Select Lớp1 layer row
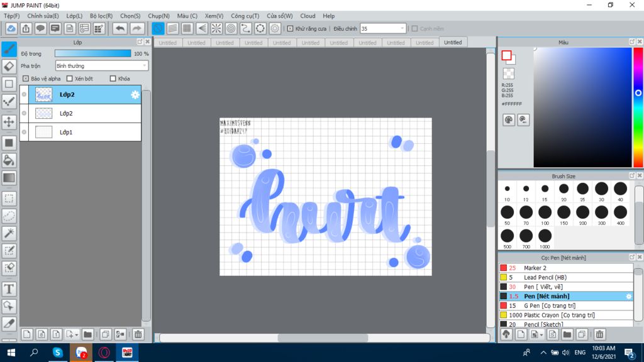 [x=80, y=132]
